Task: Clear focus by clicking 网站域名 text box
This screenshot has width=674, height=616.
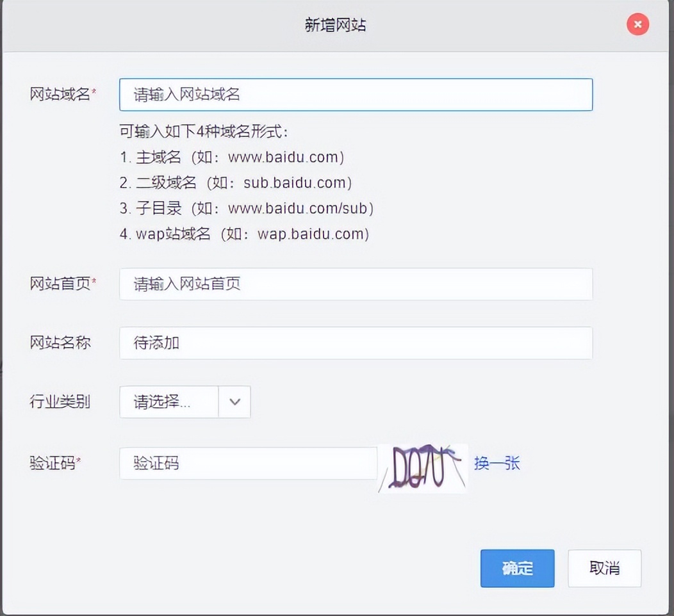Action: point(356,93)
